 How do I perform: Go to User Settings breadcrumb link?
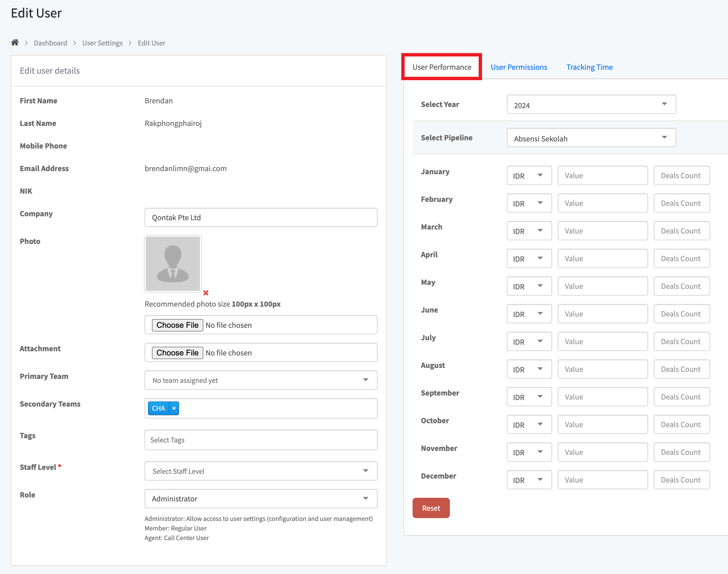[x=102, y=43]
